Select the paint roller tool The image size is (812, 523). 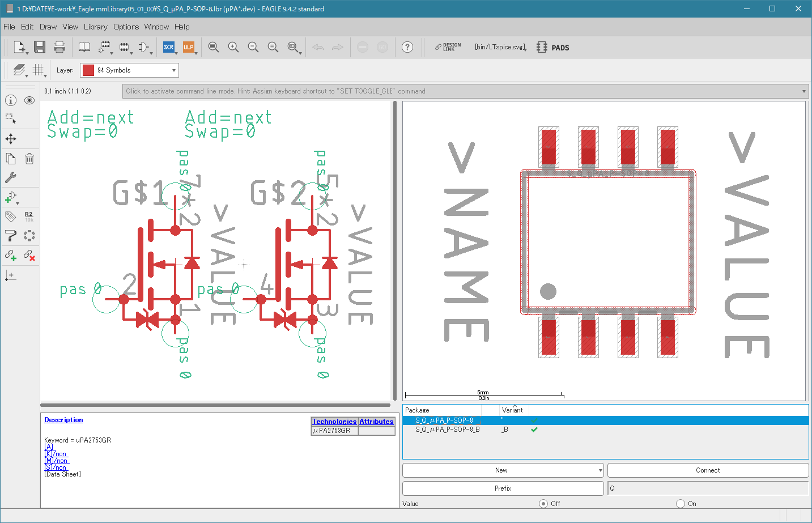click(11, 236)
